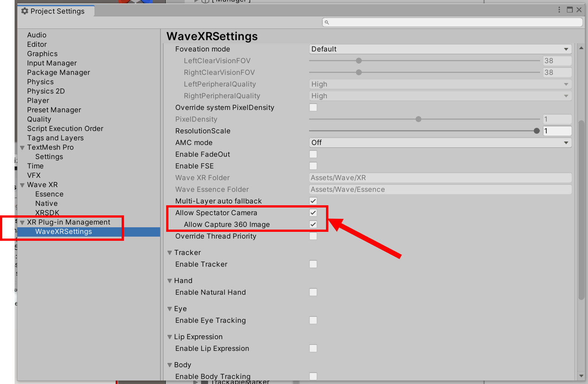The width and height of the screenshot is (588, 384).
Task: Open Script Execution Order settings
Action: tap(65, 129)
